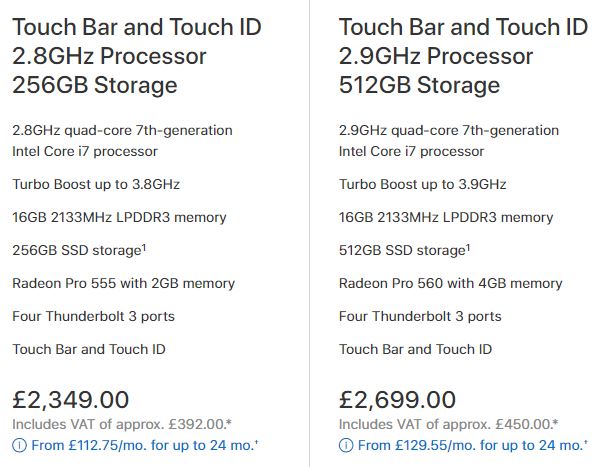Viewport: 604px width, 467px height.
Task: Click 2.9GHz quad-core 7th-generation processor line
Action: coord(449,141)
